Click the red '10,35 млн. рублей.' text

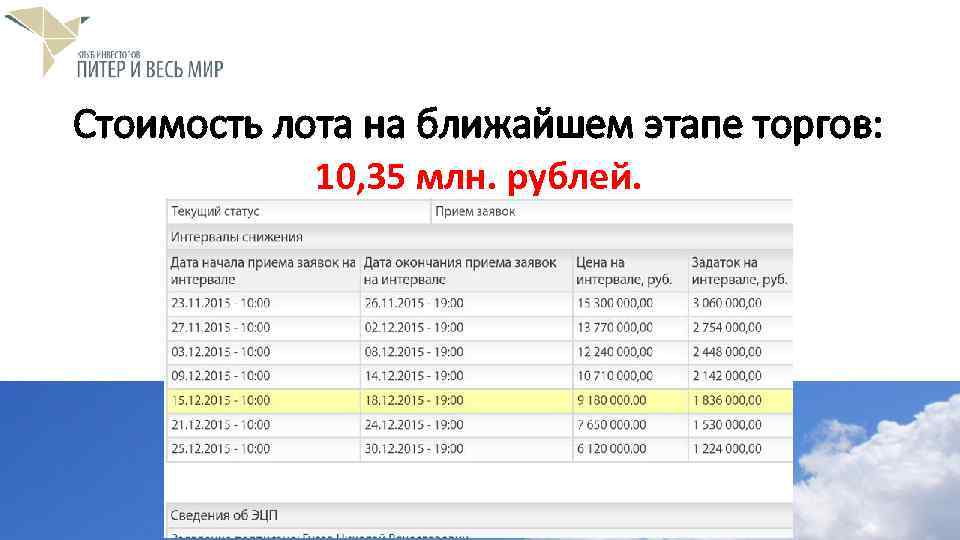(x=478, y=177)
